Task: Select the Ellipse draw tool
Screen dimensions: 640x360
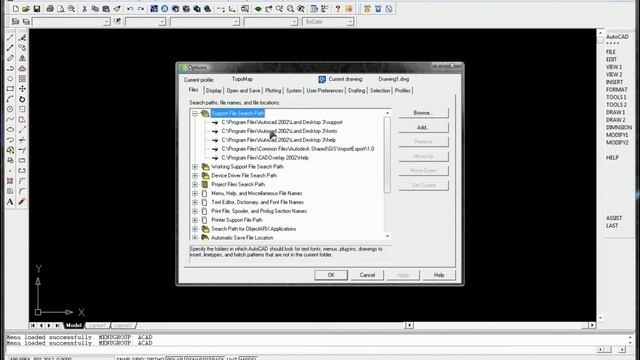Action: pos(10,129)
